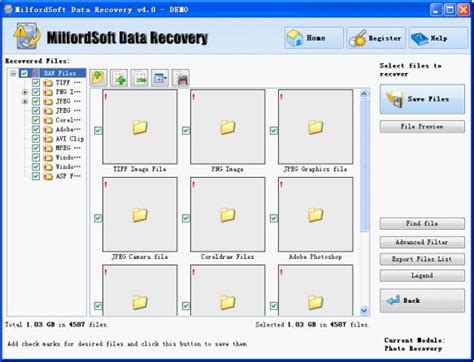
Task: Select the Coreldraw Files thumbnail
Action: click(228, 214)
